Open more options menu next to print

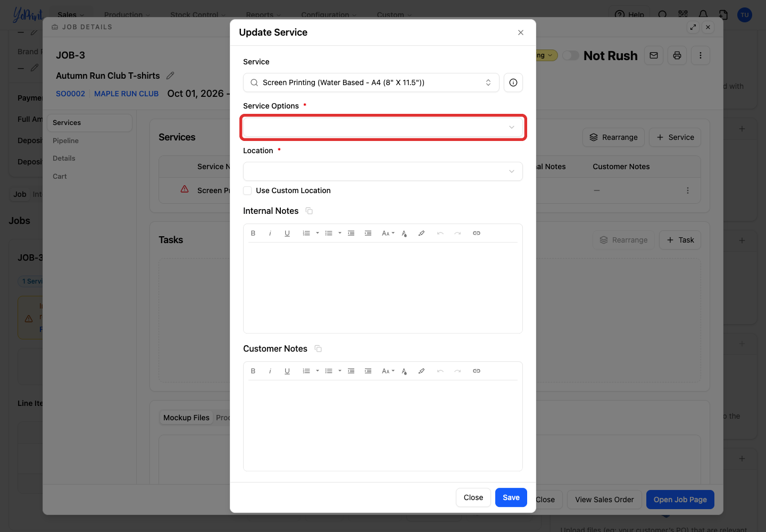701,55
